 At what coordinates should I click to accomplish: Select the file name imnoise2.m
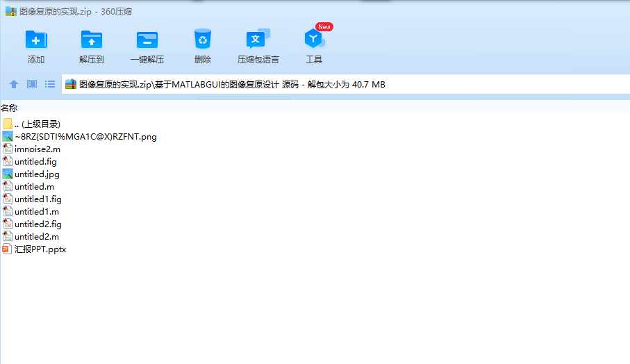pyautogui.click(x=38, y=149)
